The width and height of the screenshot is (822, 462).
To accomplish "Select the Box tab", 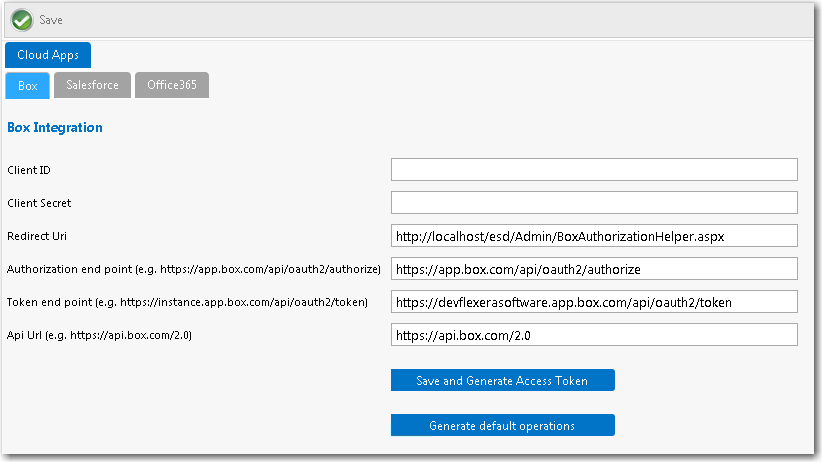I will point(28,85).
